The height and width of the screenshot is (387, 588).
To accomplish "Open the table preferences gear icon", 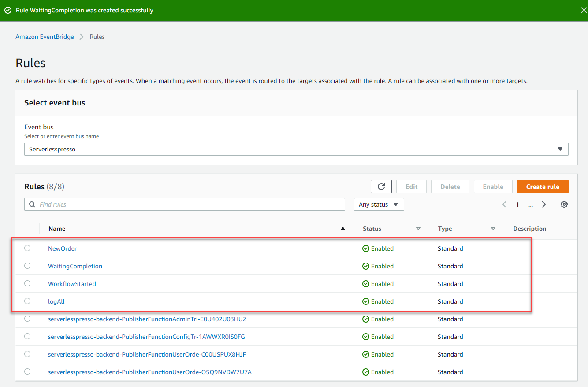I will 564,204.
